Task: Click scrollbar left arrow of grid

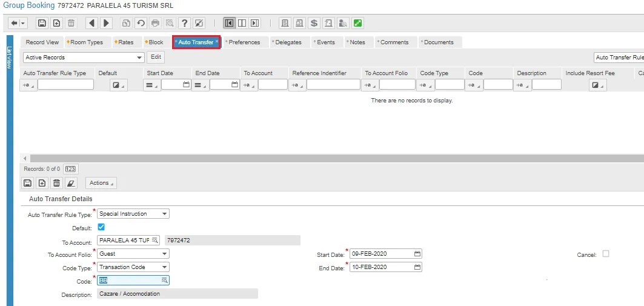Action: tap(25, 158)
